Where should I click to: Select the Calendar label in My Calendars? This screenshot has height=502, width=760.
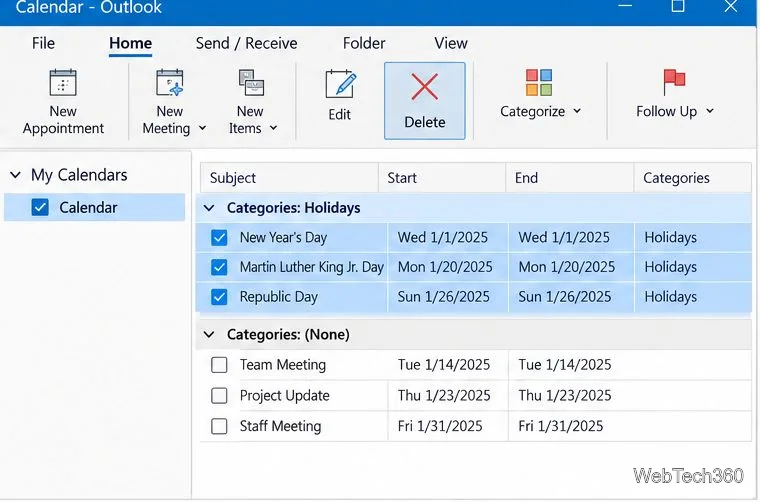(x=88, y=207)
